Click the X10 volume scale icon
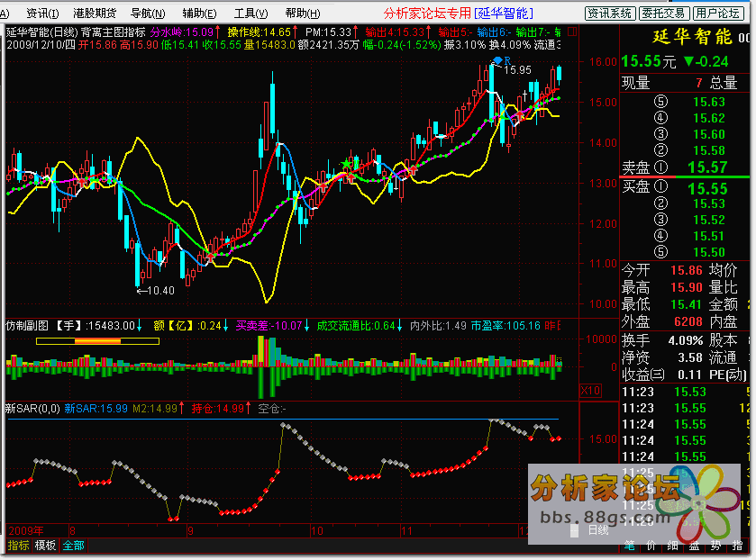The width and height of the screenshot is (756, 560). click(590, 391)
